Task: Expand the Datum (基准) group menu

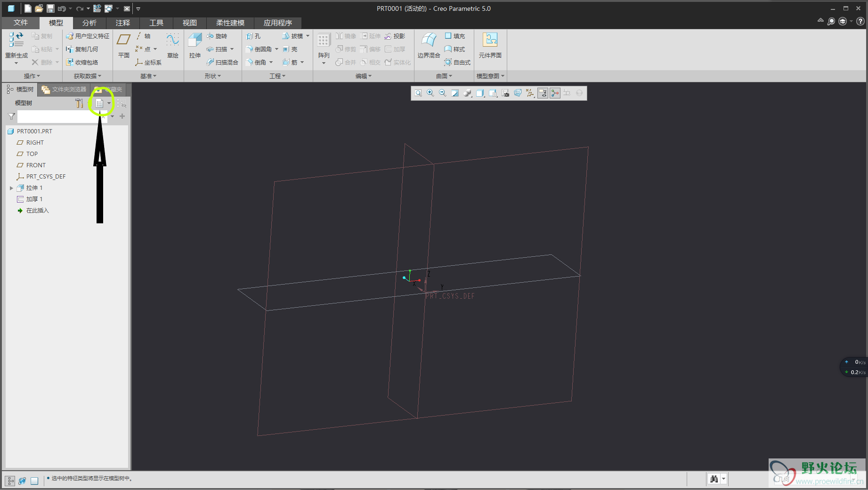Action: (148, 76)
